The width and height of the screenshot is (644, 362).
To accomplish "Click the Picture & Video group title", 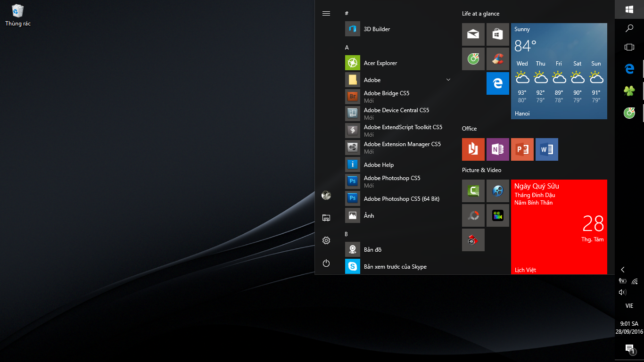I will tap(482, 170).
